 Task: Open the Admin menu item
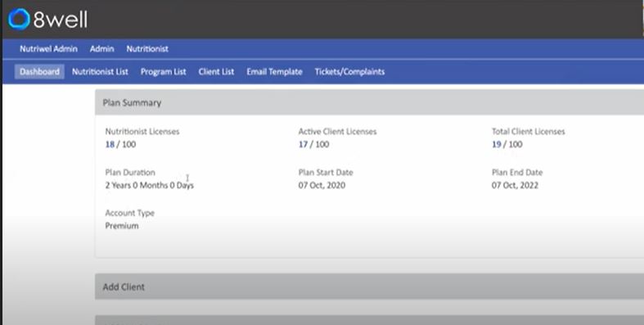point(101,49)
